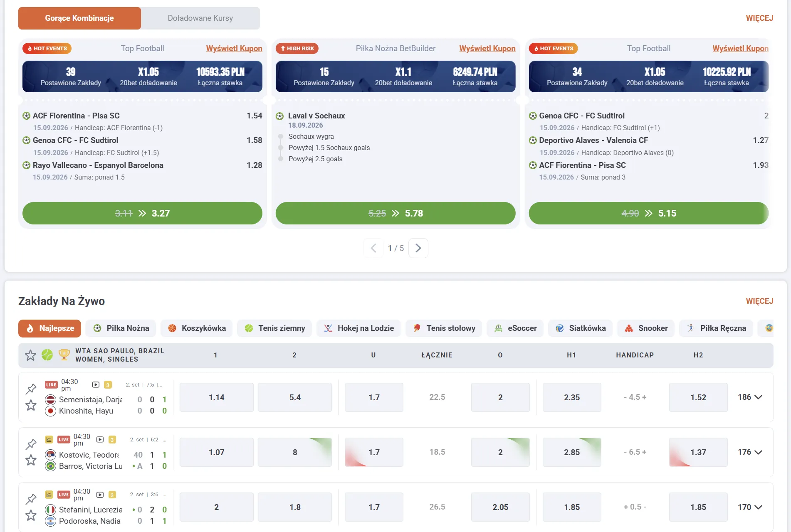Favorite the WTA Sao Paulo tournament
This screenshot has width=791, height=532.
pyautogui.click(x=30, y=355)
